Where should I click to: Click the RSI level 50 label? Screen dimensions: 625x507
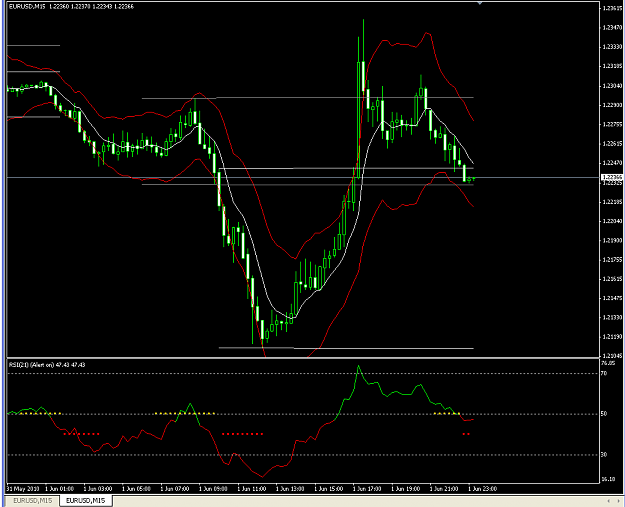(x=604, y=414)
